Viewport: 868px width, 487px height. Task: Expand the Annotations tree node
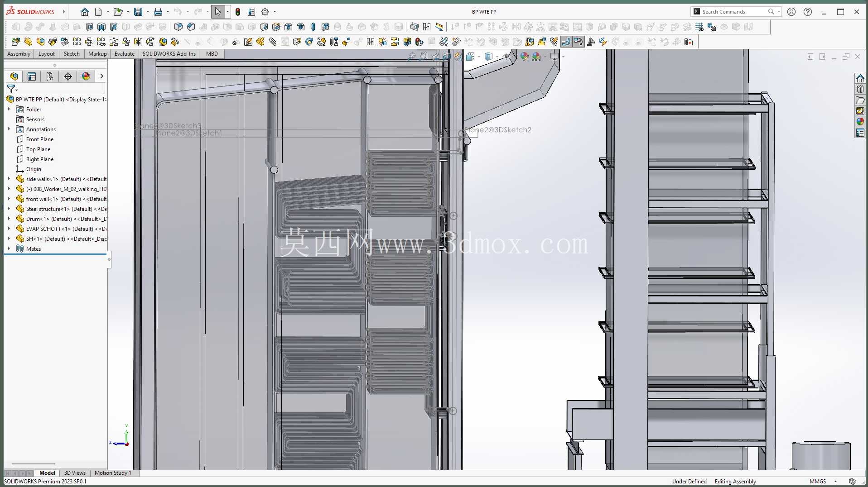(9, 129)
